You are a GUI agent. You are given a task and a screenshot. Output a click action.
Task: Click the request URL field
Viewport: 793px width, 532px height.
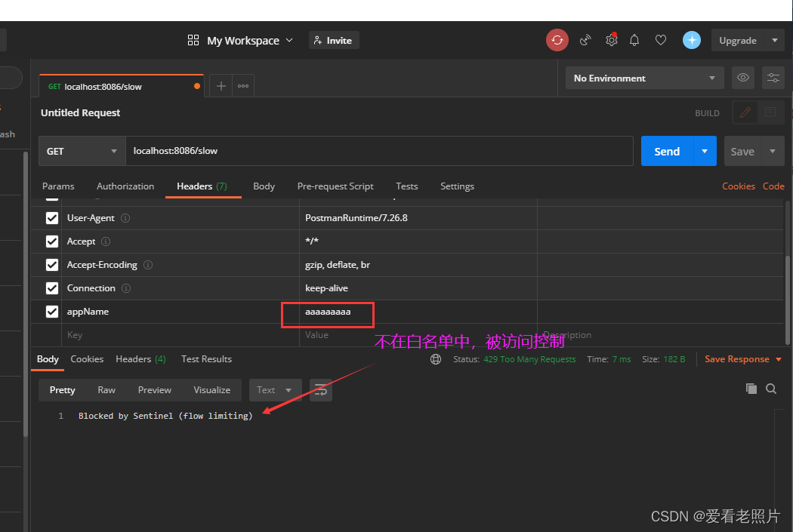[x=379, y=151]
